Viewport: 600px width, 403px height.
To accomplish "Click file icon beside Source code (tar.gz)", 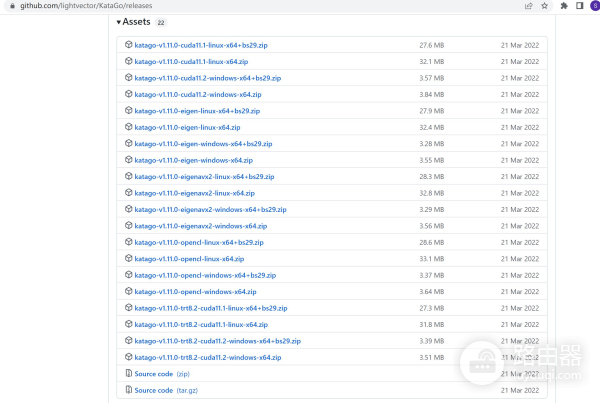I will click(x=128, y=389).
